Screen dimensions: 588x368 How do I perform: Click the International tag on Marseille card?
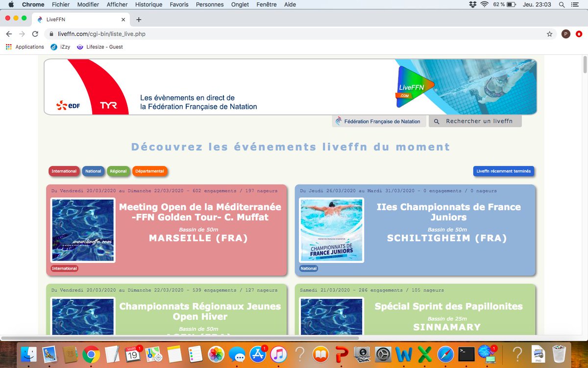(65, 268)
